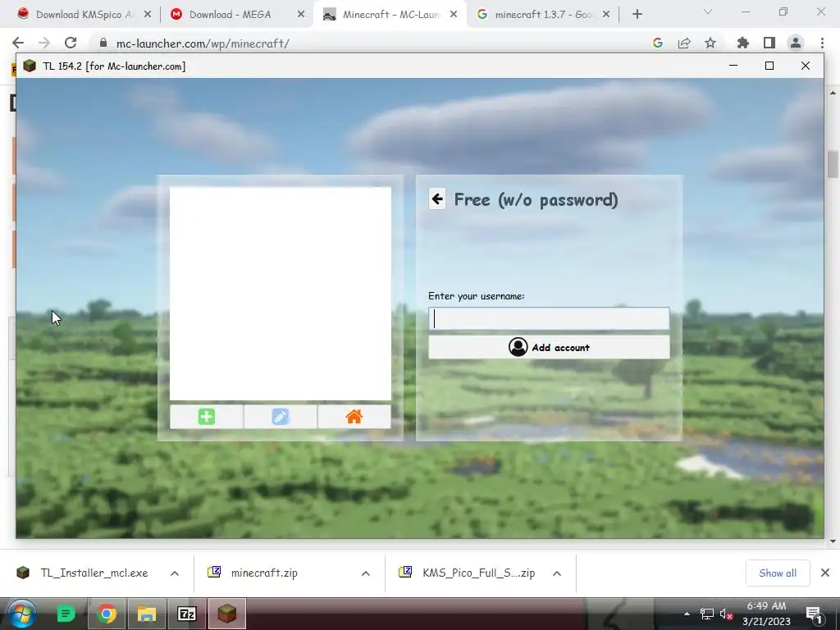This screenshot has height=630, width=840.
Task: Click the orange home icon
Action: coord(354,417)
